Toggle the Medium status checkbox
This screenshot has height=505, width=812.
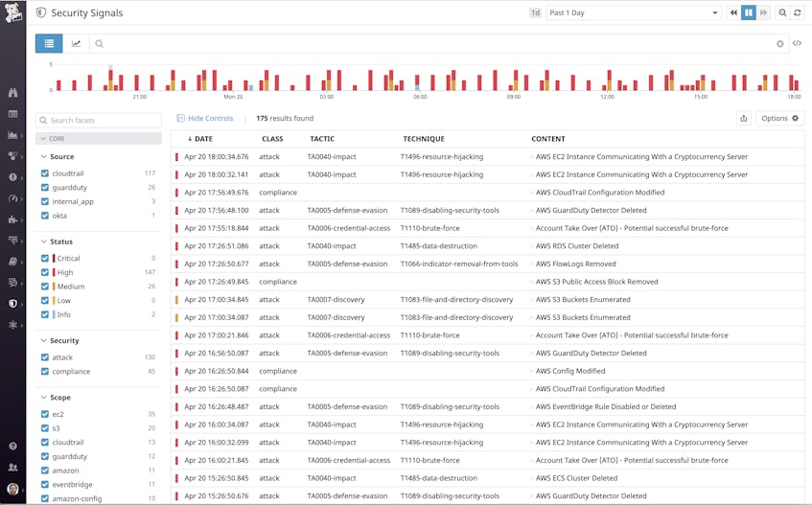[x=45, y=287]
